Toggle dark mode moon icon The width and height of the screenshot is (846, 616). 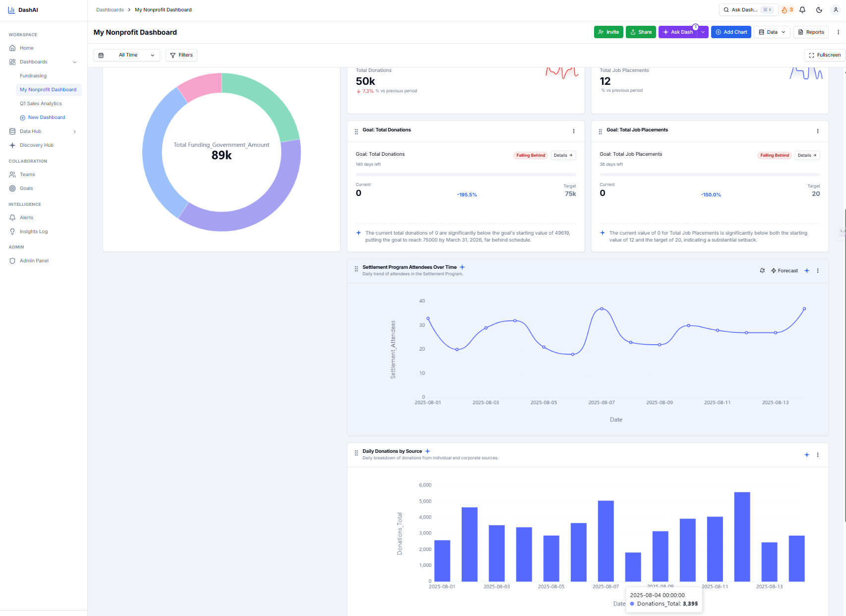(x=819, y=10)
